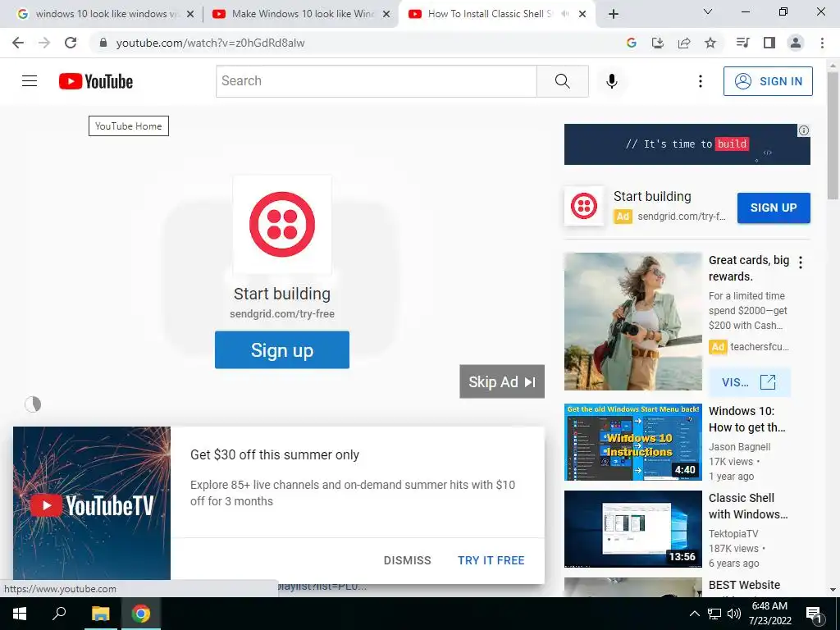Screen dimensions: 840x630
Task: Click the YouTube logo
Action: tap(96, 81)
